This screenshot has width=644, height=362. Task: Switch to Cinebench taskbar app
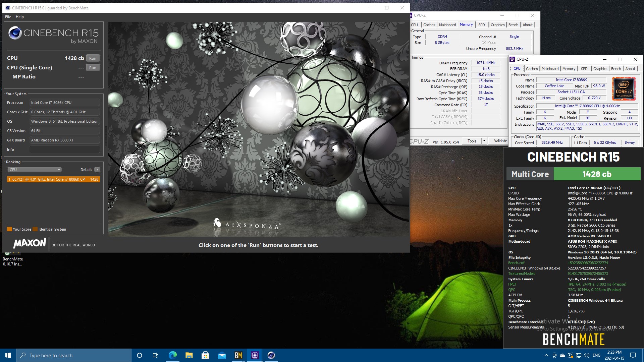click(271, 355)
